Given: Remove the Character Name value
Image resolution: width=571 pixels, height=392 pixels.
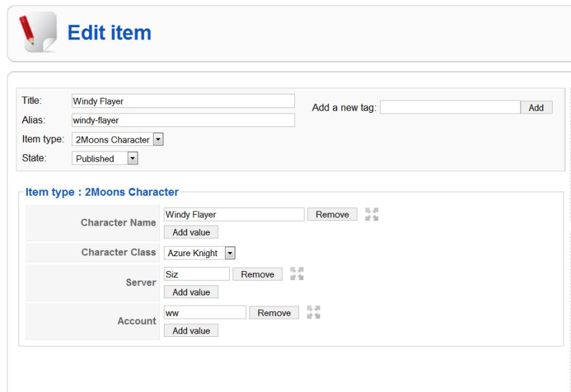Looking at the screenshot, I should click(x=332, y=215).
